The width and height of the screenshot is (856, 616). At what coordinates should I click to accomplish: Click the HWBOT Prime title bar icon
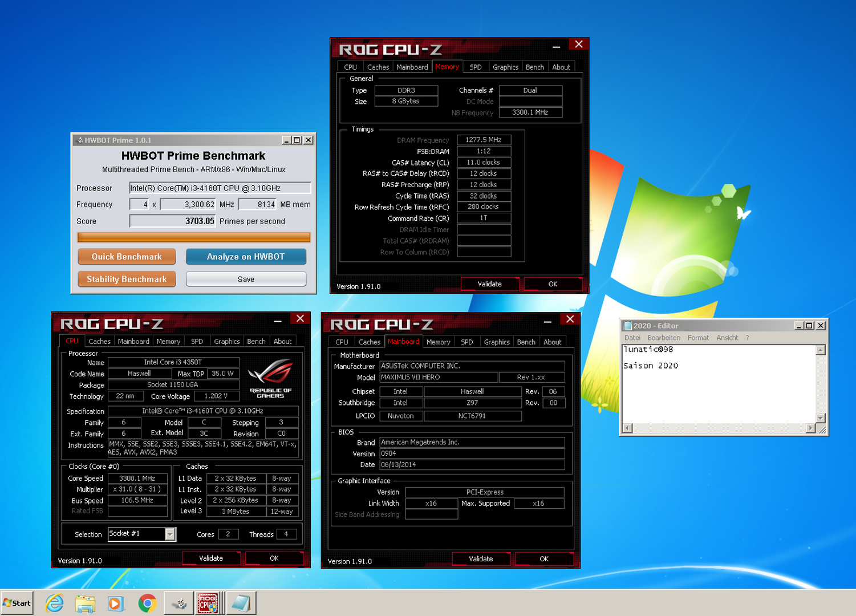click(x=80, y=140)
